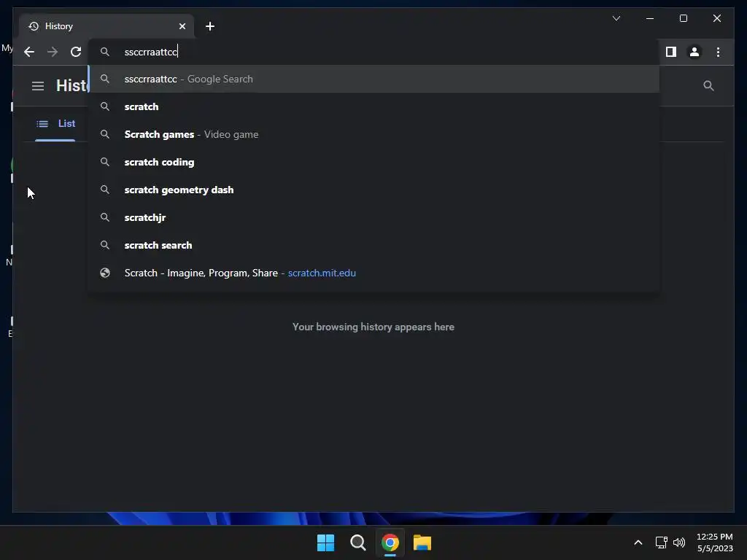This screenshot has height=560, width=747.
Task: Open a new tab with plus button
Action: (x=210, y=26)
